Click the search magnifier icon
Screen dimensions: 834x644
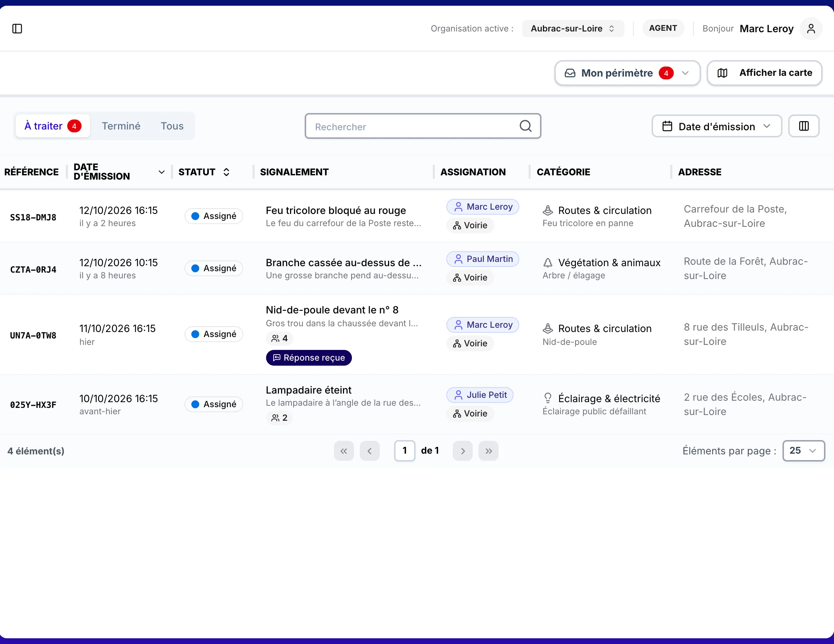[x=525, y=126]
